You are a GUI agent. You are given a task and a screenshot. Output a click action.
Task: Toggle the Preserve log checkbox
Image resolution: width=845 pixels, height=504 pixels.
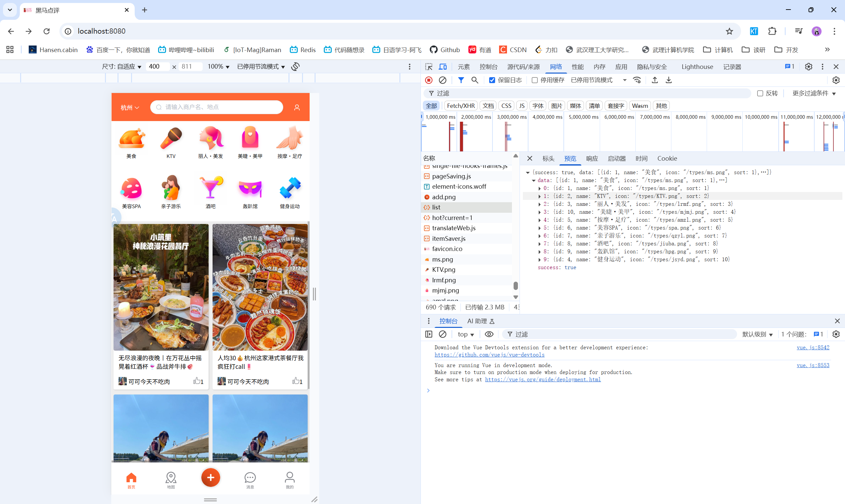(x=492, y=80)
